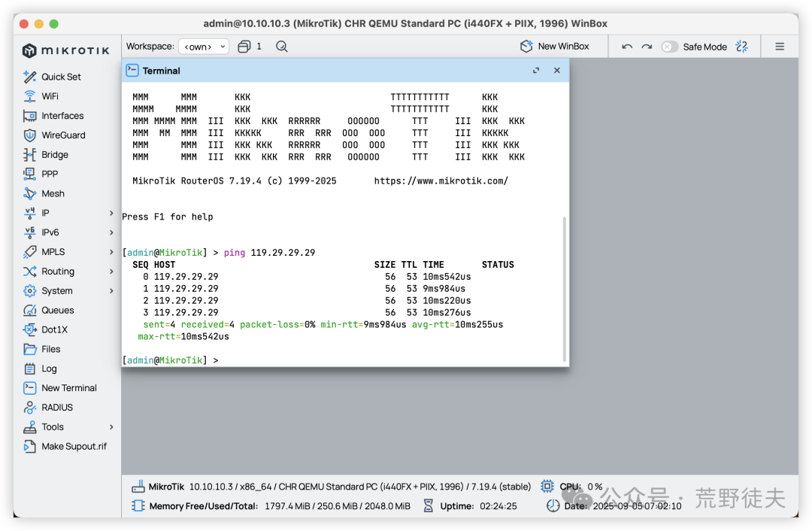Image resolution: width=812 pixels, height=531 pixels.
Task: Click the mikrotik.com URL in terminal
Action: point(441,181)
